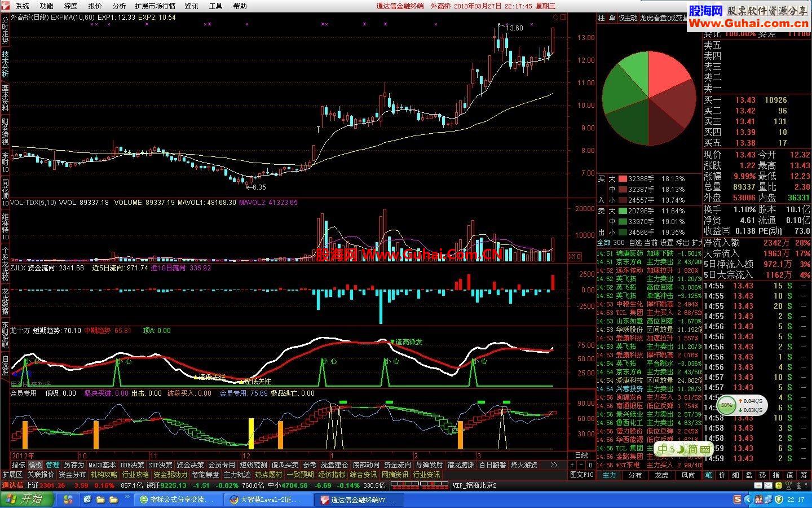Click the Sogou S tray icon
Image resolution: width=812 pixels, height=508 pixels.
pos(738,499)
